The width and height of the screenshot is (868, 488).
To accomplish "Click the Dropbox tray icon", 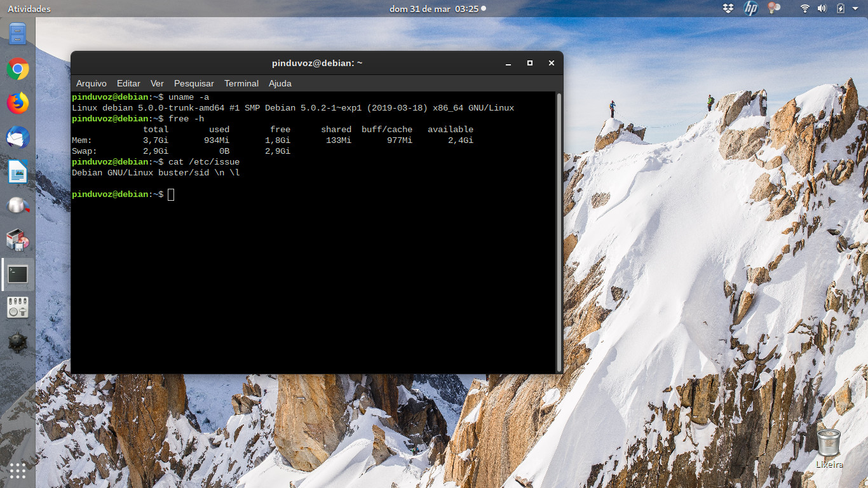I will (728, 9).
